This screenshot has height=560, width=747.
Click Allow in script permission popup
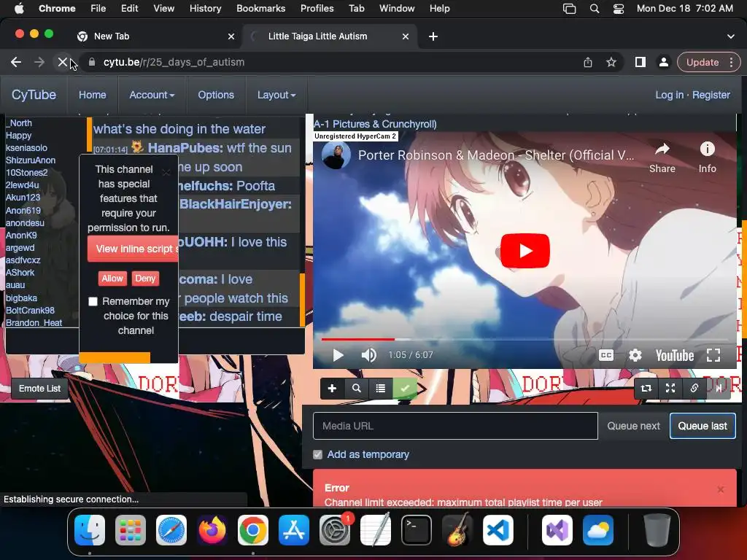[112, 279]
